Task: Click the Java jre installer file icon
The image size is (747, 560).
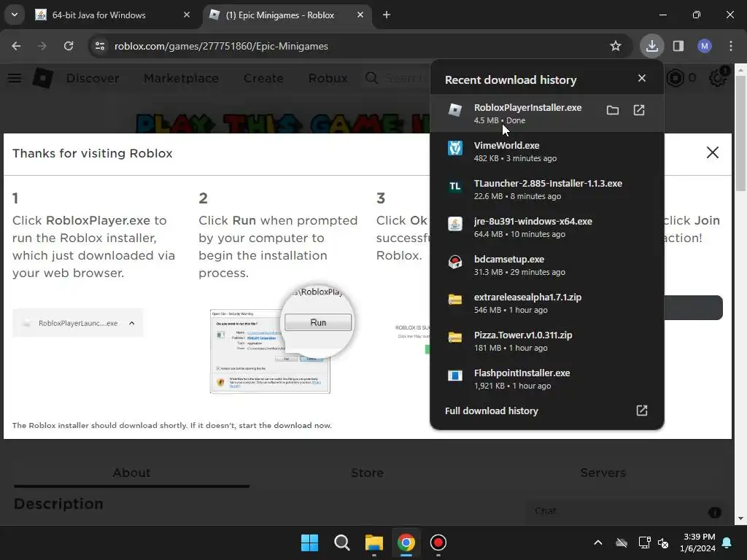Action: (455, 224)
